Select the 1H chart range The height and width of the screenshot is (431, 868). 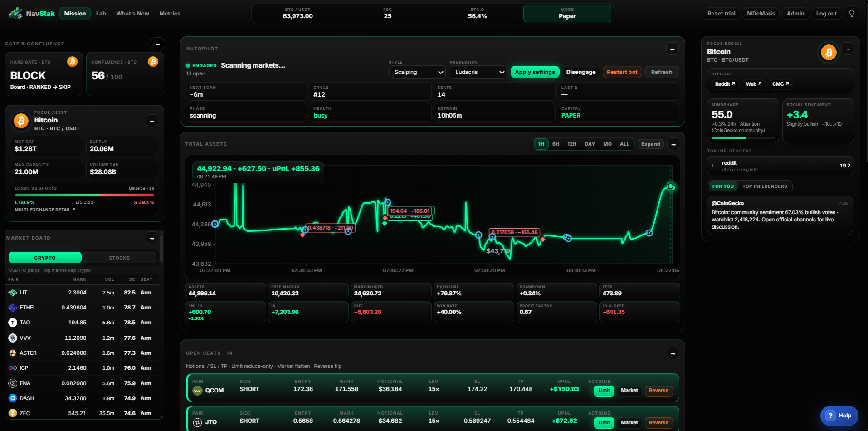(541, 144)
